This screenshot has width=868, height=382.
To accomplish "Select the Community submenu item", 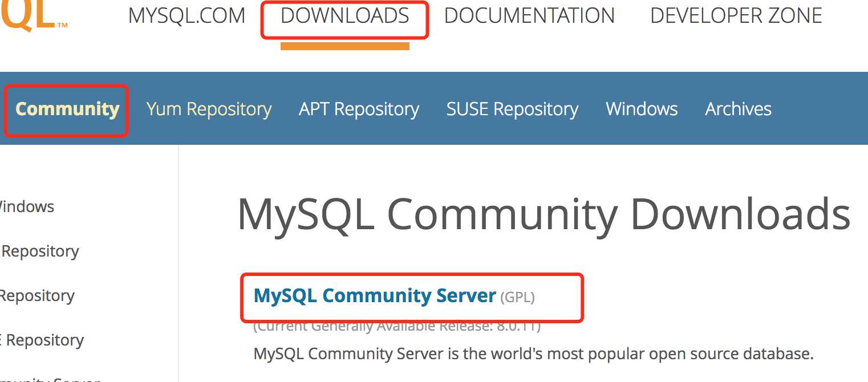I will (x=67, y=109).
